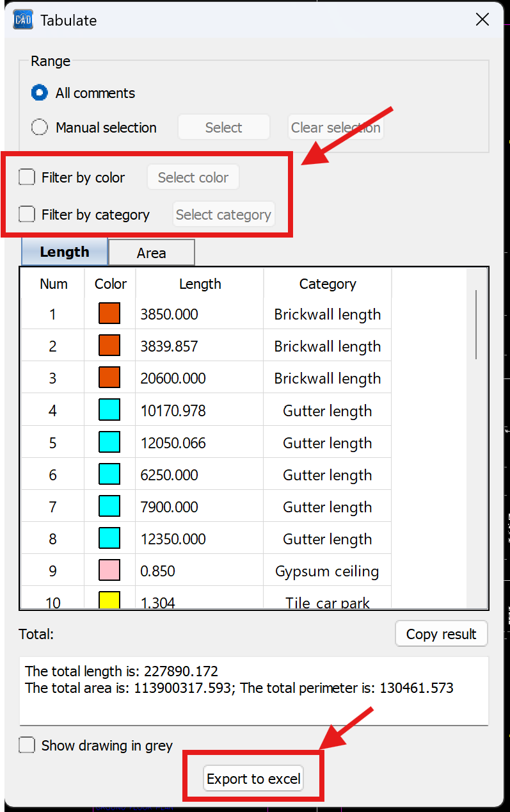The height and width of the screenshot is (812, 510).
Task: Toggle Show drawing in grey checkbox
Action: pos(27,745)
